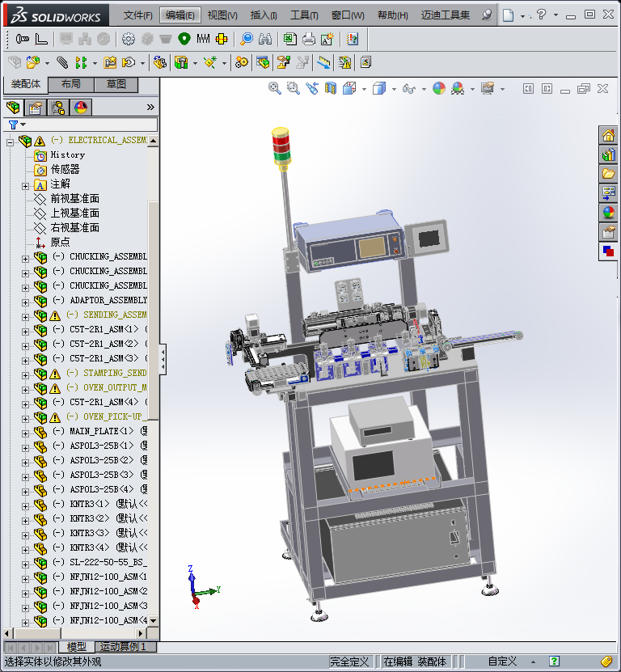
Task: Open the 视图(V) menu
Action: (222, 15)
